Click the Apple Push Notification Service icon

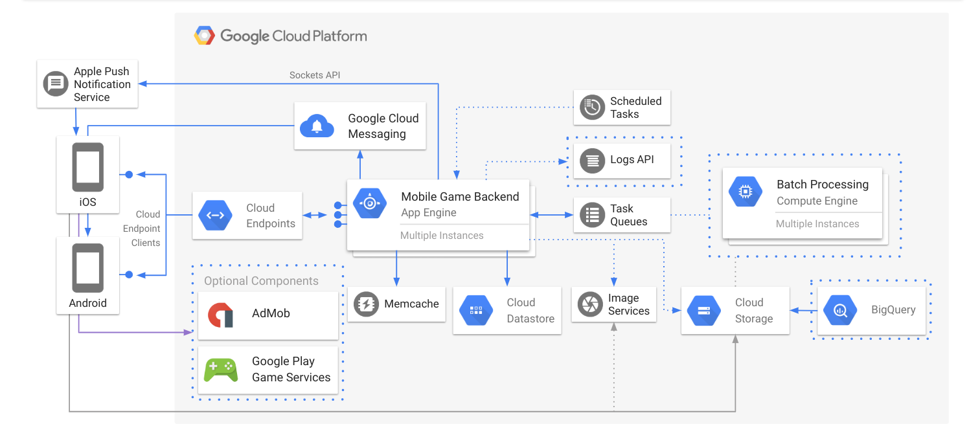tap(55, 84)
